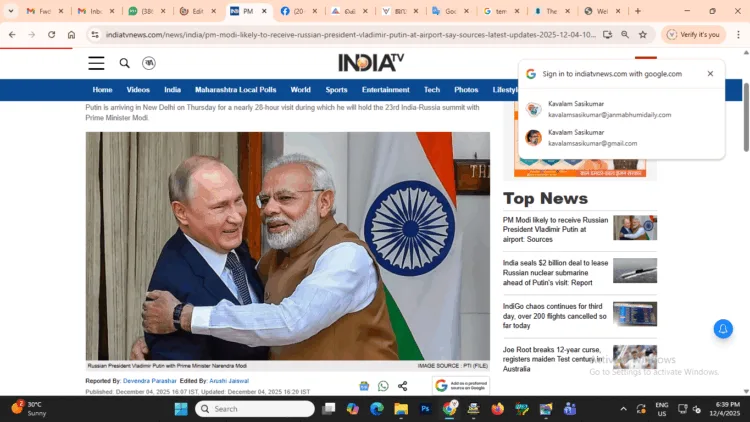Click the browser address bar URL
This screenshot has height=422, width=750.
(340, 34)
